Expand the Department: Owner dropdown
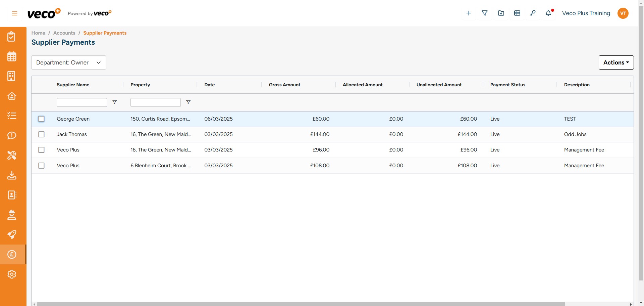 [69, 62]
